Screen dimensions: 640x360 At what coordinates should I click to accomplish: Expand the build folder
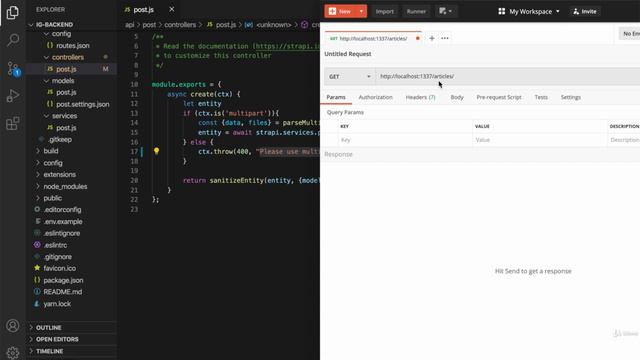click(51, 151)
